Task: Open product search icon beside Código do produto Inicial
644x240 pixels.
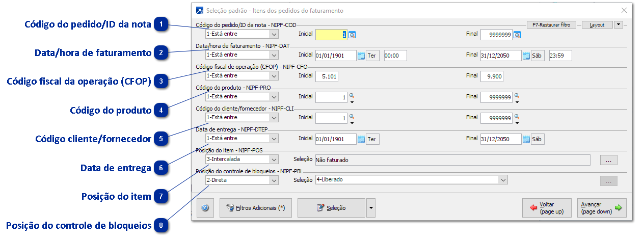Action: 352,95
